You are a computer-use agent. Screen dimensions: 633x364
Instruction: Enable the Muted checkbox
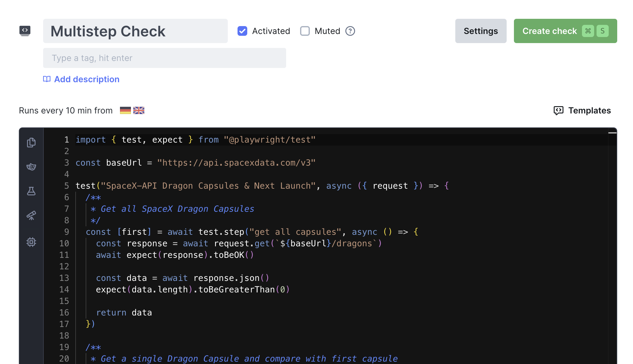point(305,31)
